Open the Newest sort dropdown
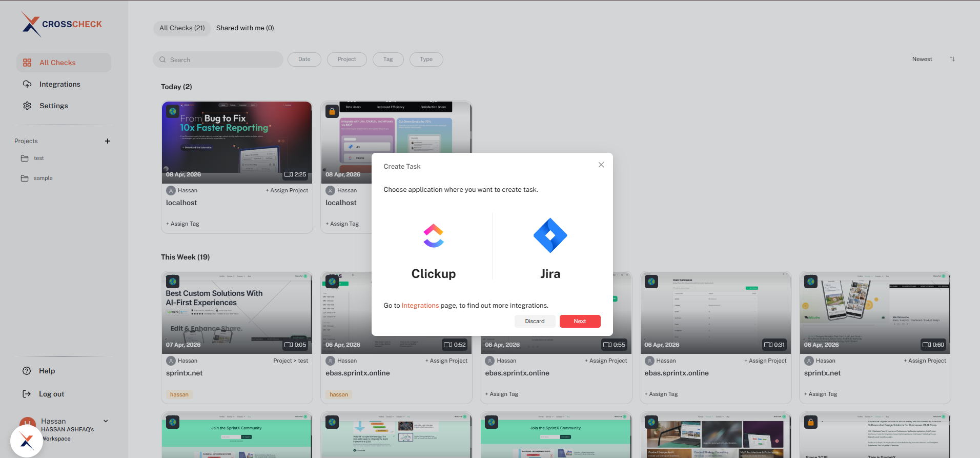The width and height of the screenshot is (980, 458). (922, 59)
